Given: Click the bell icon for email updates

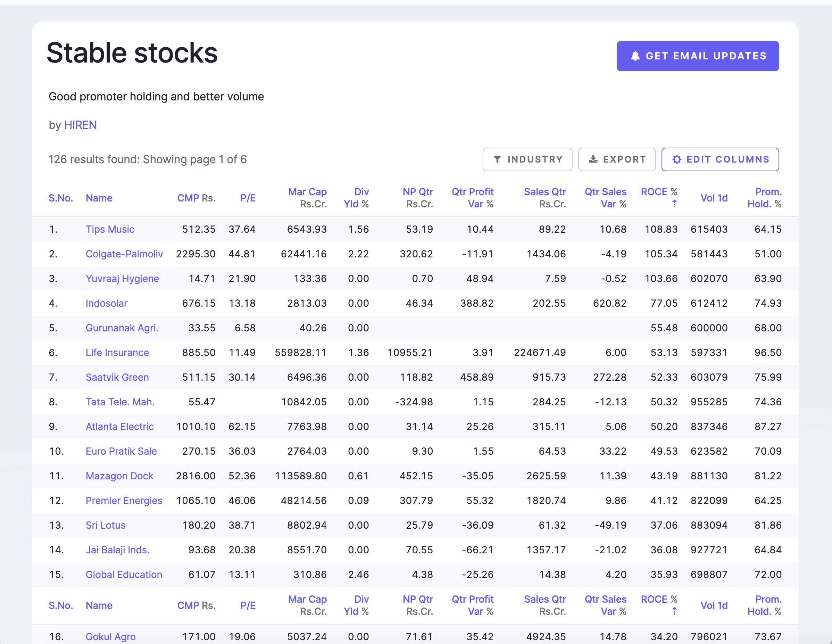Looking at the screenshot, I should (635, 56).
